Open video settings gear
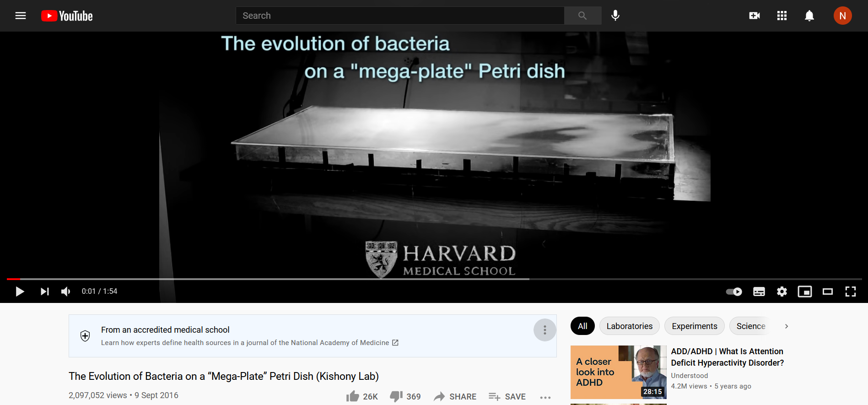 [x=782, y=292]
